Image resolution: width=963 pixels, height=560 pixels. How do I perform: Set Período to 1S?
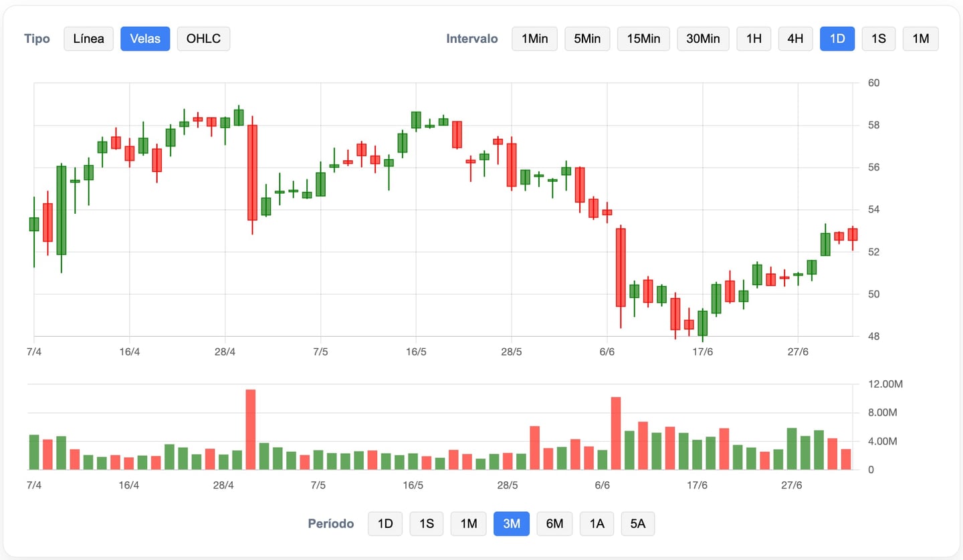tap(427, 524)
